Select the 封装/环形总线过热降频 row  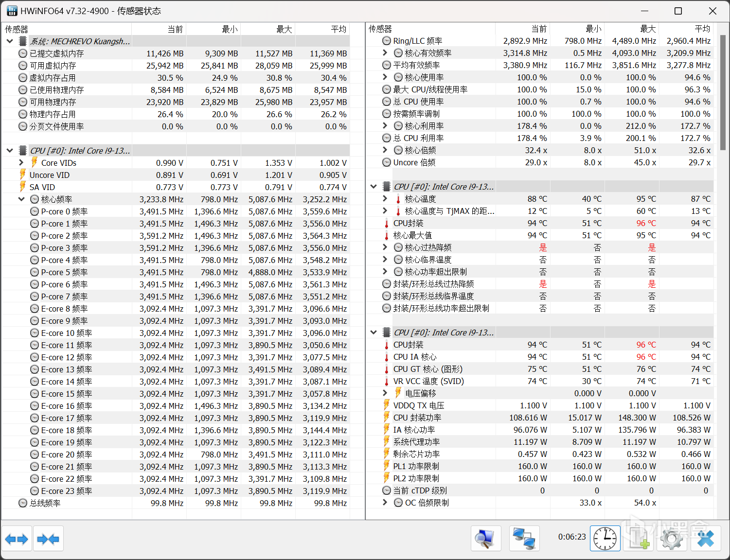coord(539,284)
